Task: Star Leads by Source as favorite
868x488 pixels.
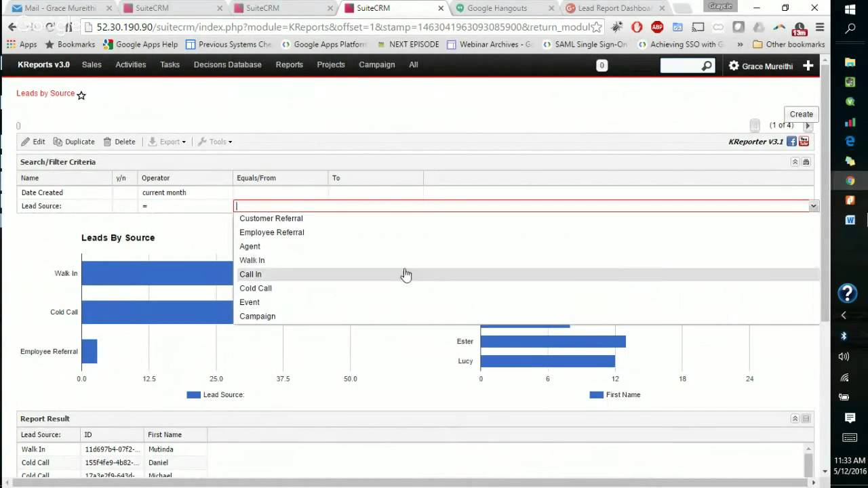Action: click(81, 96)
